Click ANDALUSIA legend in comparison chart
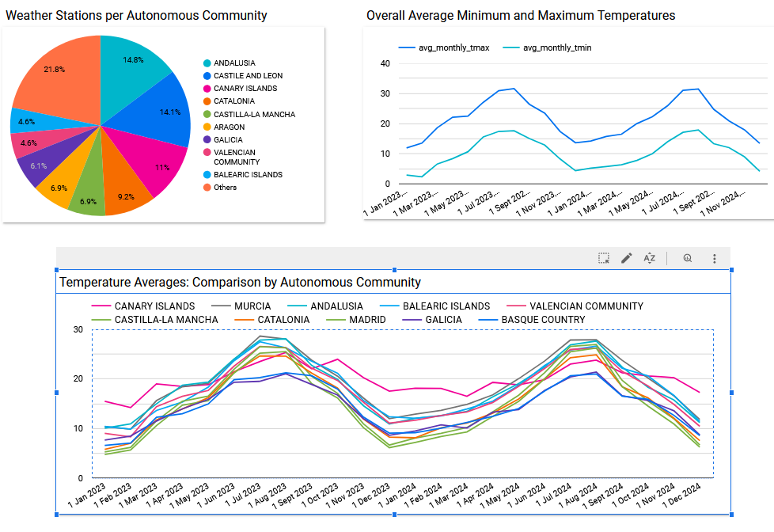Image resolution: width=774 pixels, height=532 pixels. (324, 306)
